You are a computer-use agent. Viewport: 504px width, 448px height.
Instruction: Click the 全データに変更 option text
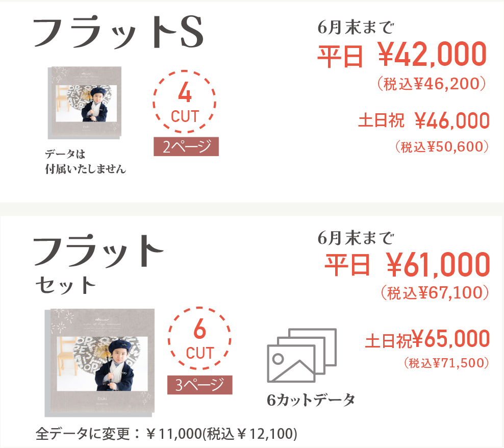(x=166, y=434)
